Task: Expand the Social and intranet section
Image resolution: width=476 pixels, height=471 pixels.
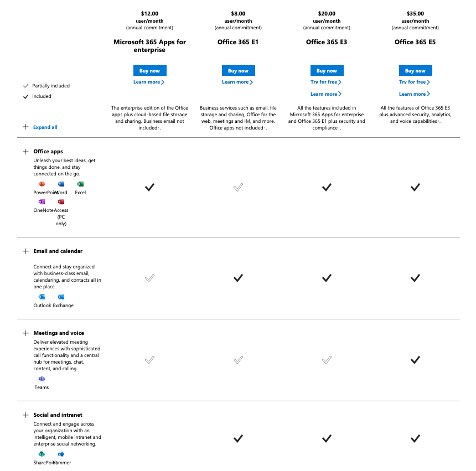Action: point(25,415)
